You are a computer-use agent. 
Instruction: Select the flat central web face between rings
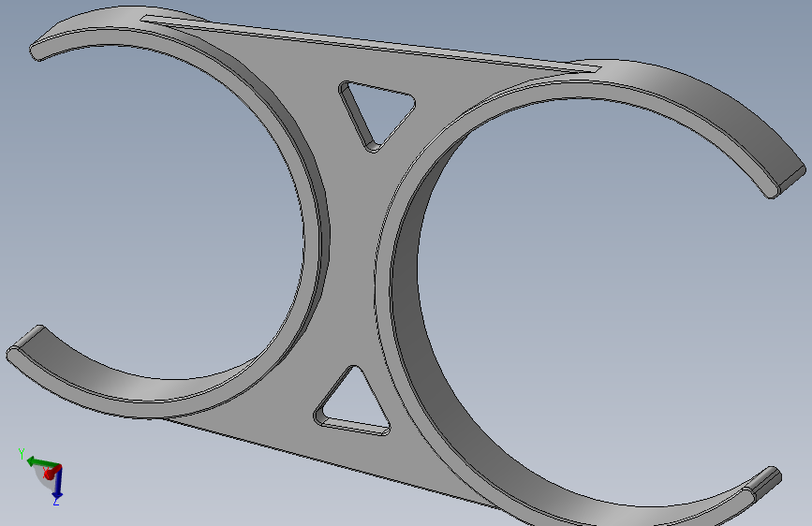(352, 259)
